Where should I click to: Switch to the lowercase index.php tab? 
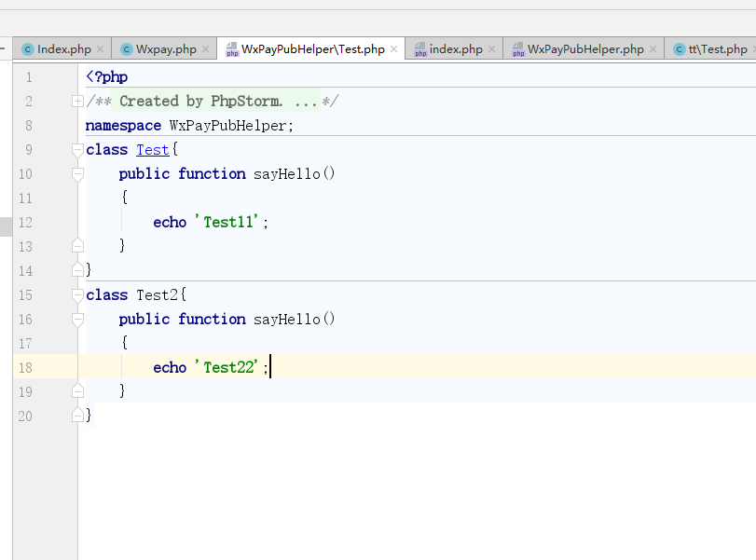[456, 49]
